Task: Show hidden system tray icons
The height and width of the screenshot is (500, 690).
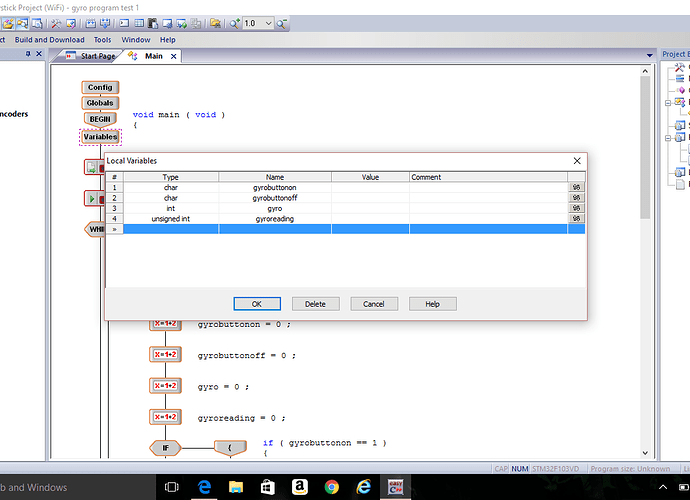Action: click(663, 487)
